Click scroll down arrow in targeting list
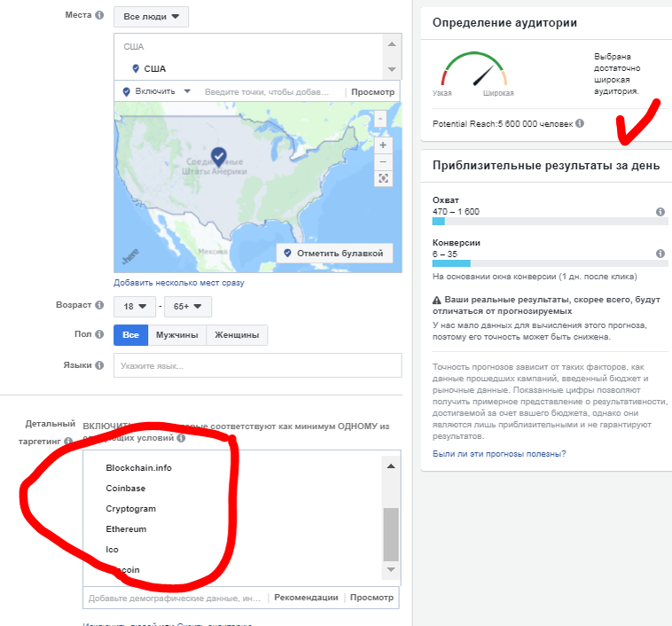Image resolution: width=672 pixels, height=626 pixels. (x=391, y=569)
